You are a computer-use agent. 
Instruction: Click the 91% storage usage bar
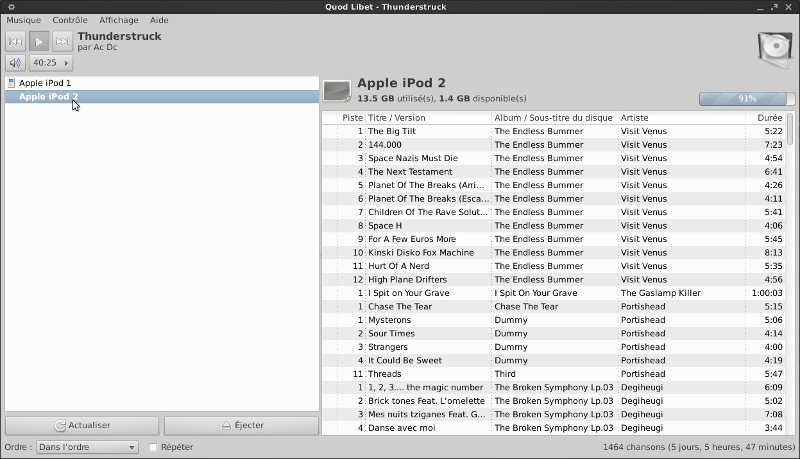click(x=746, y=99)
